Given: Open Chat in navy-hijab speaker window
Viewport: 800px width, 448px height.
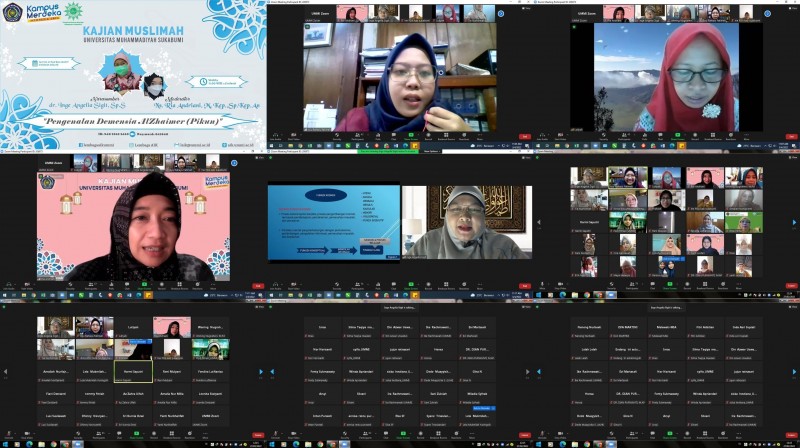Looking at the screenshot, I should pyautogui.click(x=394, y=137).
